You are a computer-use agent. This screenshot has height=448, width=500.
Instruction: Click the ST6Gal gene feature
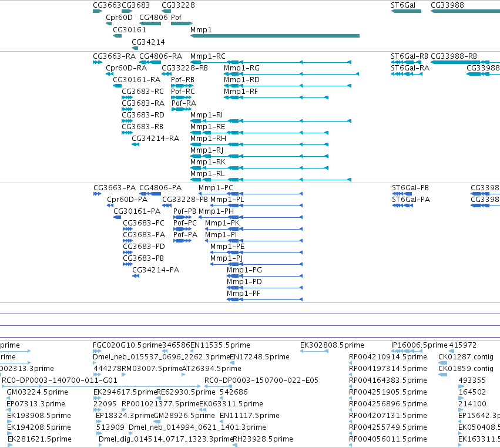pyautogui.click(x=406, y=11)
